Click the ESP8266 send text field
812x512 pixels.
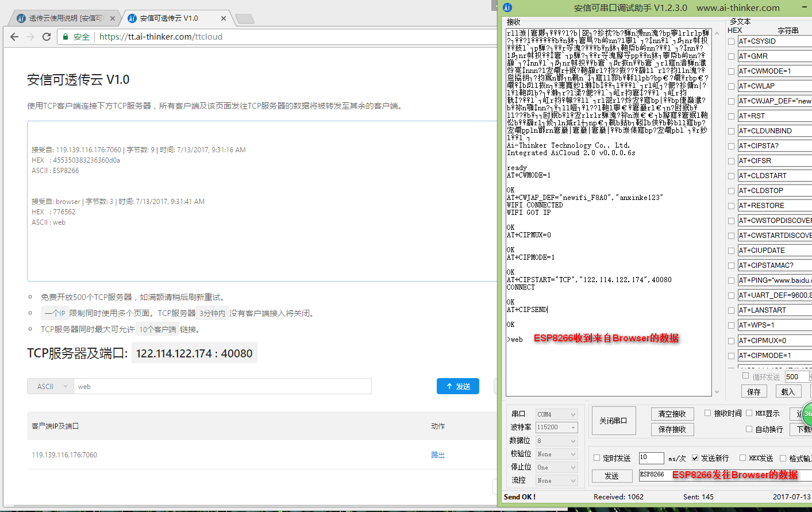[725, 475]
